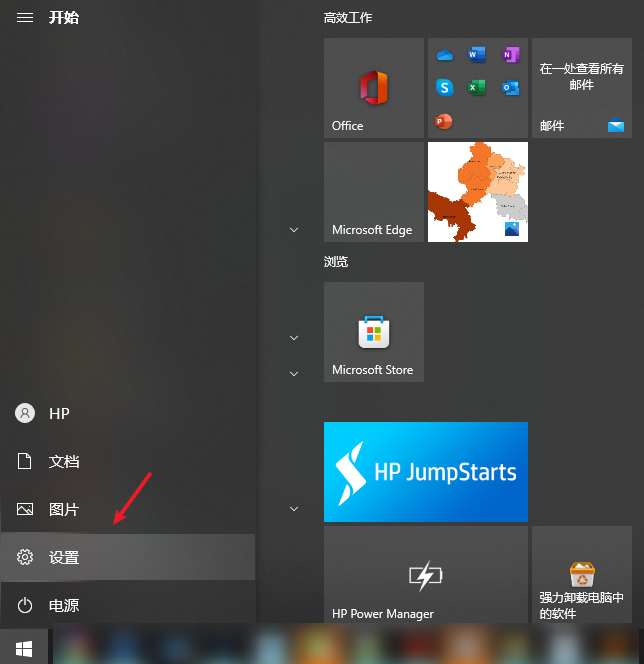
Task: Launch Outlook from the Office folder tile
Action: click(x=511, y=88)
